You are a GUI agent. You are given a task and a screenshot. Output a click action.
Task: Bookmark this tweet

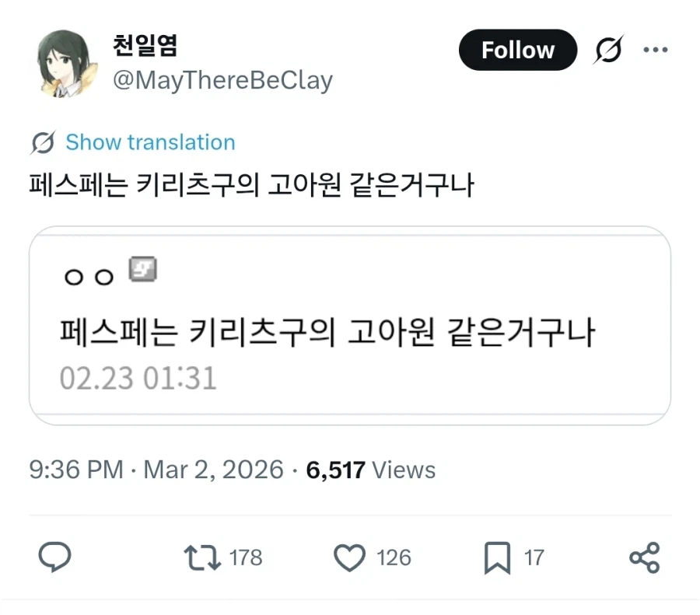pyautogui.click(x=495, y=557)
